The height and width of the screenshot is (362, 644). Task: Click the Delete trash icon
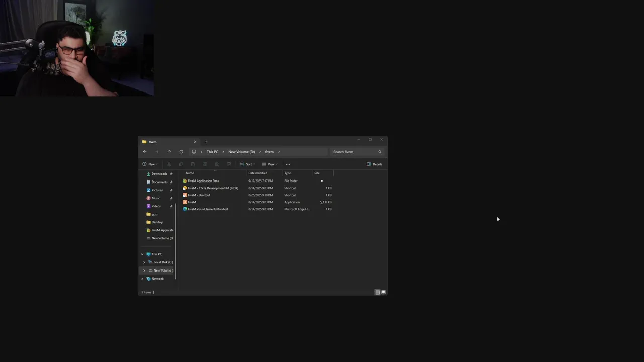[x=229, y=164]
